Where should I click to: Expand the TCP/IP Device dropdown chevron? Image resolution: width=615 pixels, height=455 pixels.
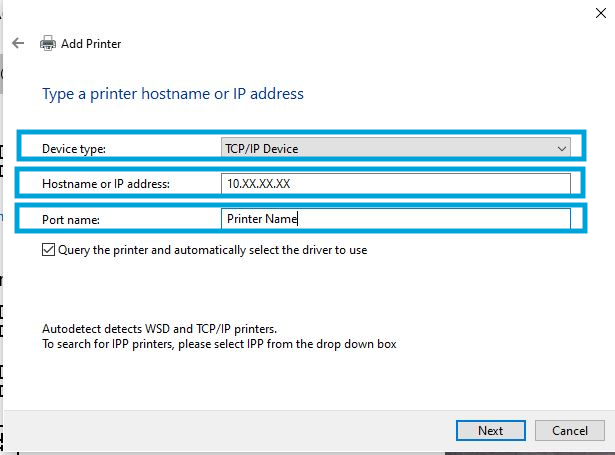pyautogui.click(x=562, y=149)
